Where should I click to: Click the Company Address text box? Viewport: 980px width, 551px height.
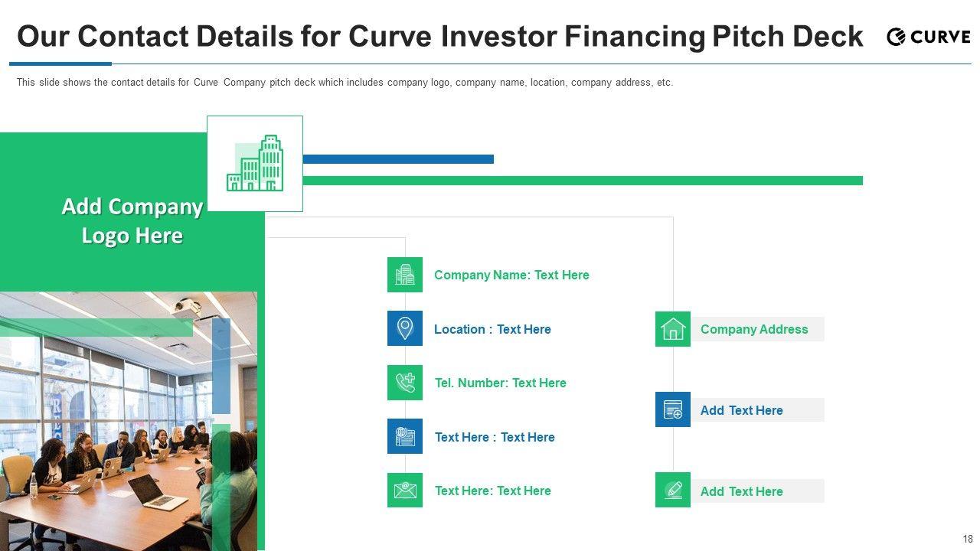[x=754, y=329]
